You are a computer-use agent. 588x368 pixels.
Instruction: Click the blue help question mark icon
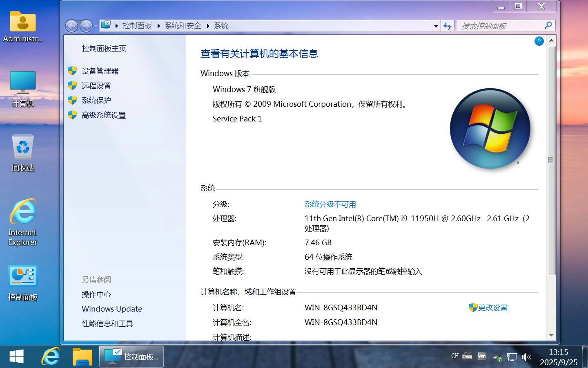click(539, 41)
